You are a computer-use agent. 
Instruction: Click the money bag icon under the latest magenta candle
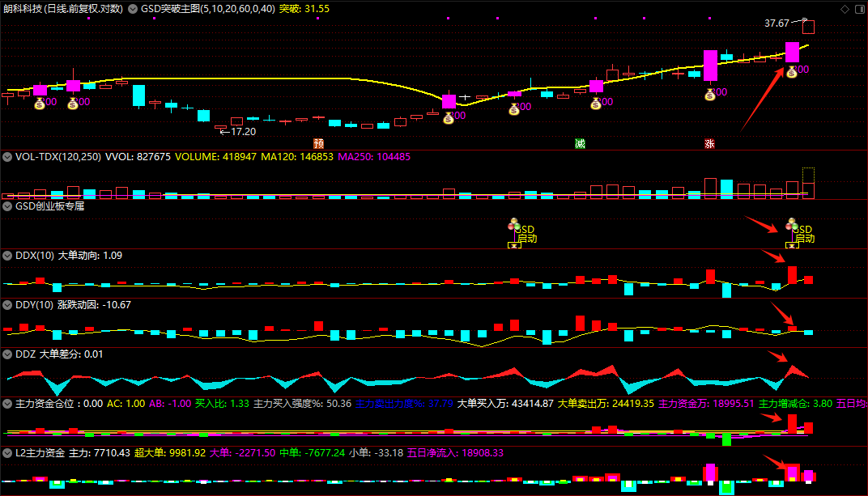[x=791, y=71]
